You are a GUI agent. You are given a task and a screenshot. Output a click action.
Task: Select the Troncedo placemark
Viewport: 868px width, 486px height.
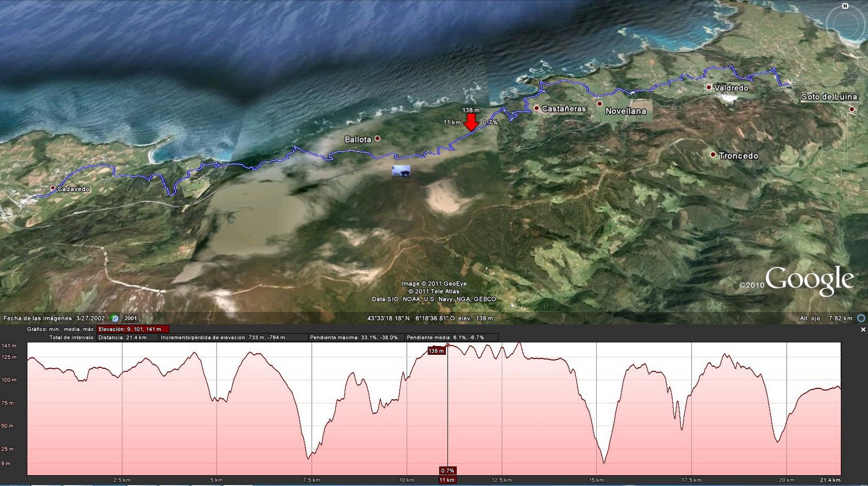click(x=713, y=155)
